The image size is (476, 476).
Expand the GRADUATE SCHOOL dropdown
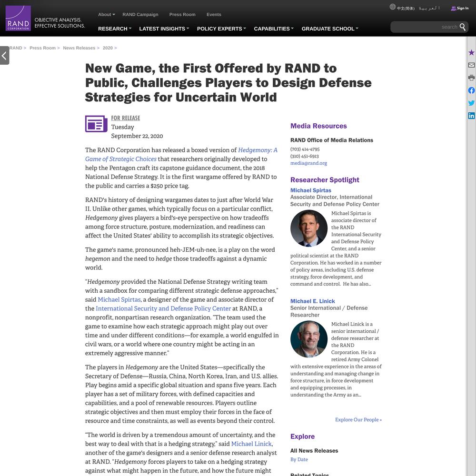pyautogui.click(x=330, y=29)
